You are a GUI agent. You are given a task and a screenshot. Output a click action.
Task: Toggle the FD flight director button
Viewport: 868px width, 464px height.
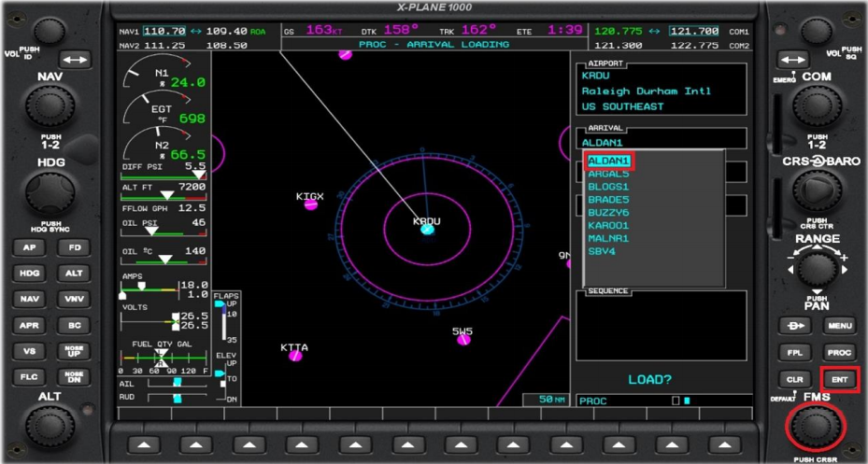coord(74,247)
